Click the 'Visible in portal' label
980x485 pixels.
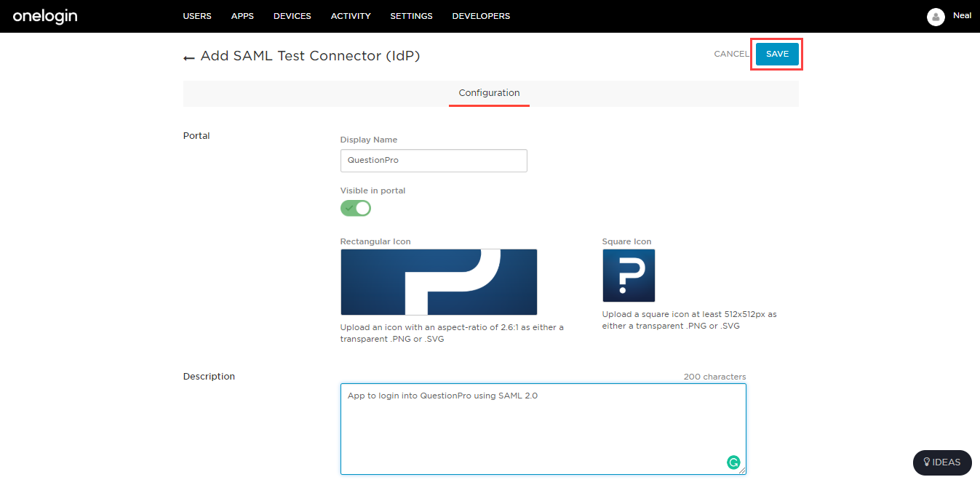click(373, 191)
